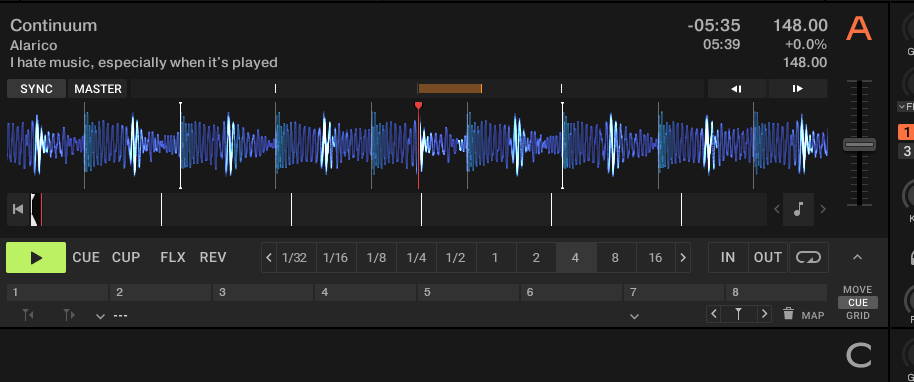
Task: Switch advanced panel to CUE
Action: tap(858, 303)
